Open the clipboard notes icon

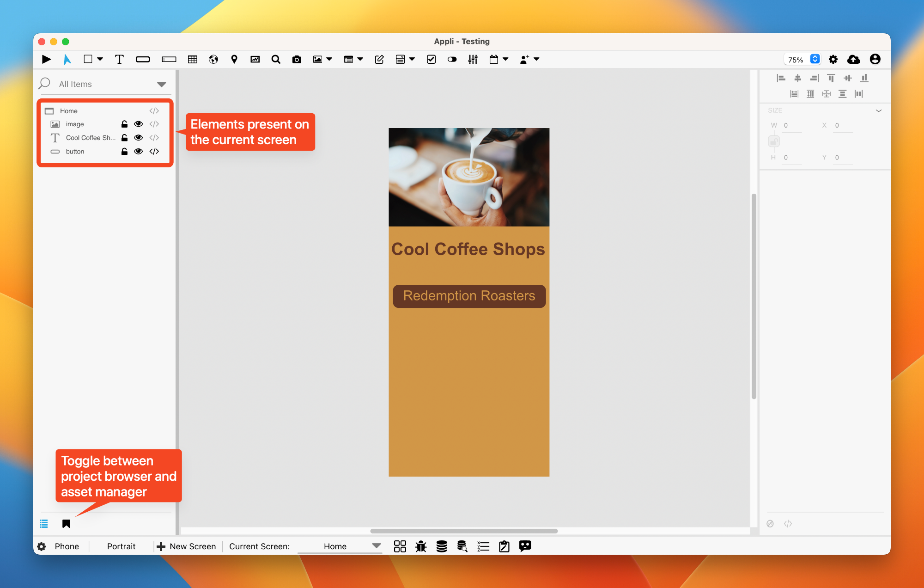click(x=504, y=546)
